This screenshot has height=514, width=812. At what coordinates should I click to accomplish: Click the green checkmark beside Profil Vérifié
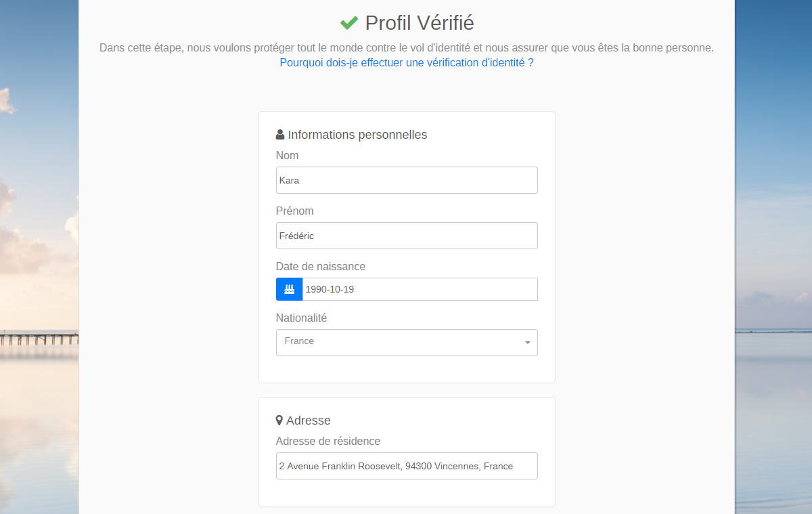[x=349, y=23]
